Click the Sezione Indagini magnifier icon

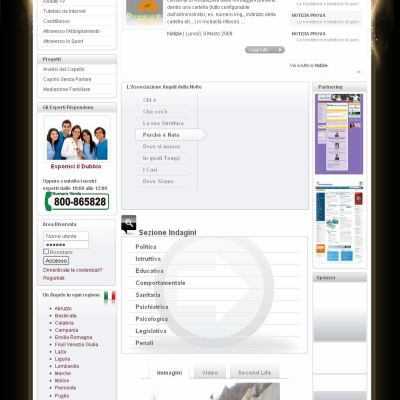coord(129,224)
